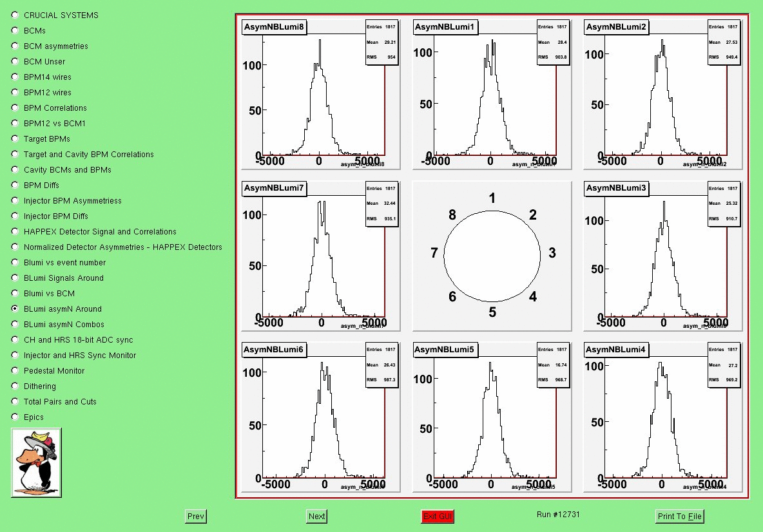Click the AsymNBLumi7 title box

pyautogui.click(x=274, y=188)
